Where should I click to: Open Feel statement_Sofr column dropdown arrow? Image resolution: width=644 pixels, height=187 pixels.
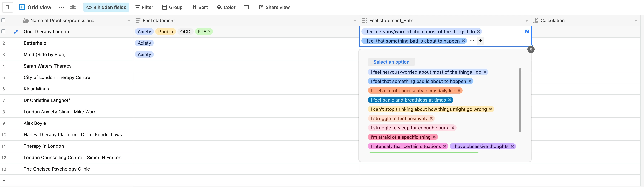(526, 21)
